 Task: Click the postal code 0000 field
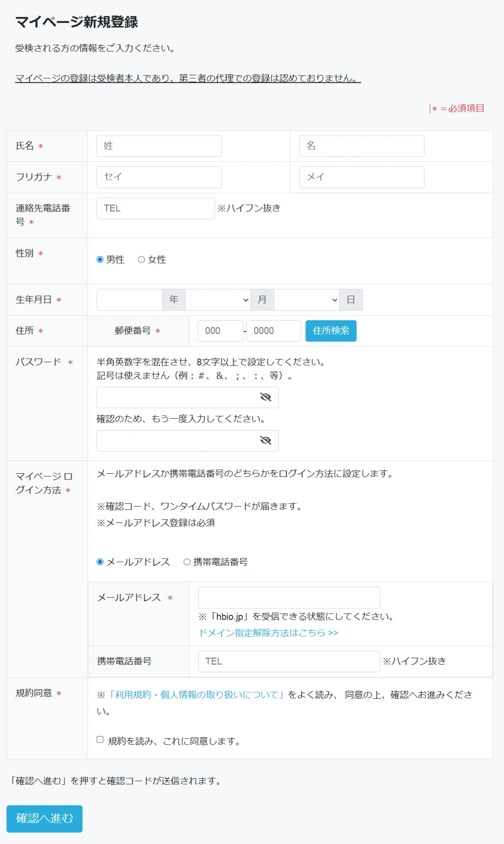click(x=274, y=331)
